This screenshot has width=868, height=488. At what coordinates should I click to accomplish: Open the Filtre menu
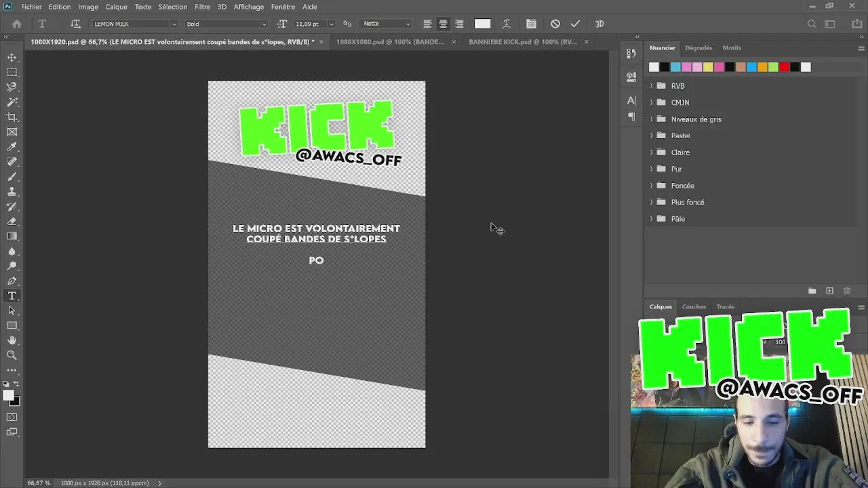pos(202,7)
